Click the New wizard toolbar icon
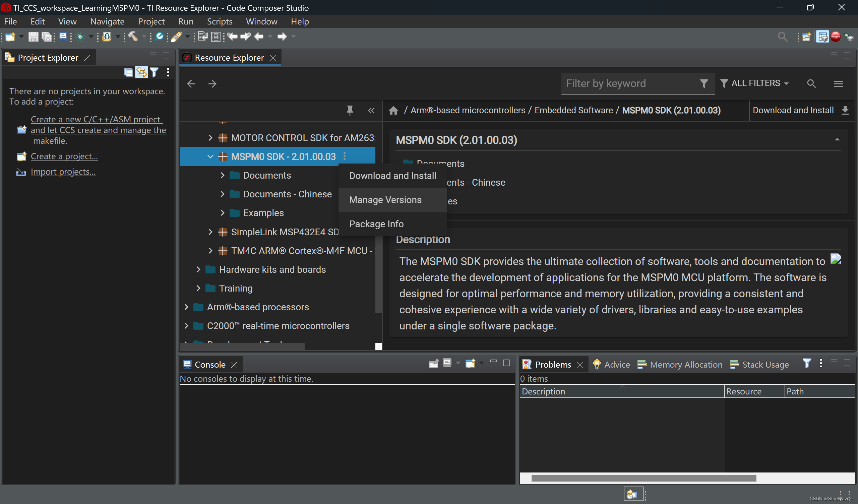The width and height of the screenshot is (858, 504). click(10, 37)
